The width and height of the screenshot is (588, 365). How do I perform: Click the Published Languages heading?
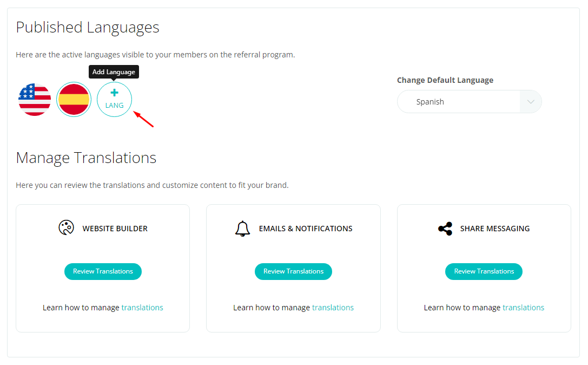87,27
